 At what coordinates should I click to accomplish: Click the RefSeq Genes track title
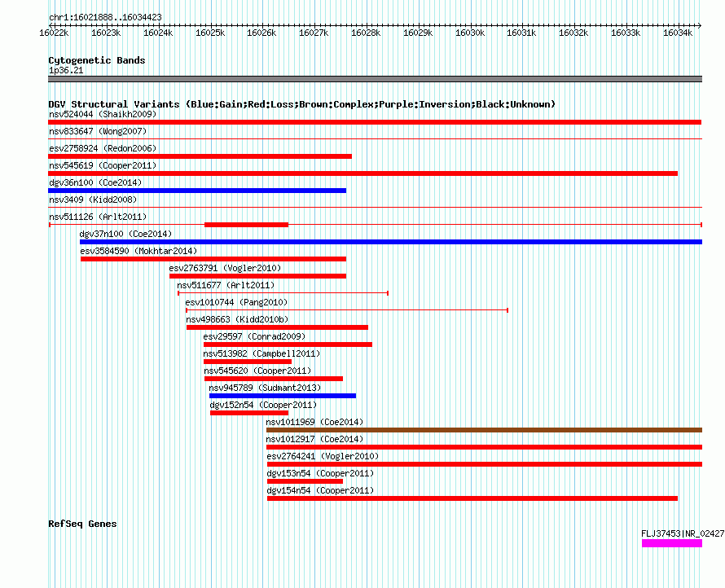coord(82,524)
